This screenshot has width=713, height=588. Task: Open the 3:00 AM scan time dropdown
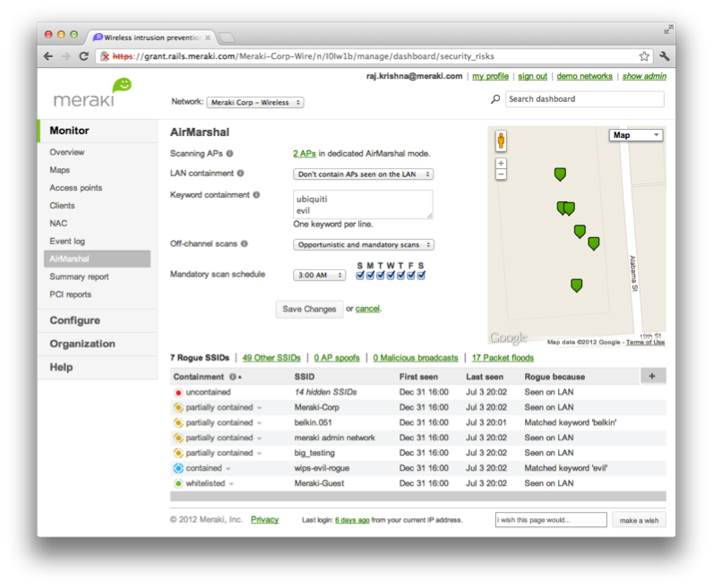[x=319, y=276]
